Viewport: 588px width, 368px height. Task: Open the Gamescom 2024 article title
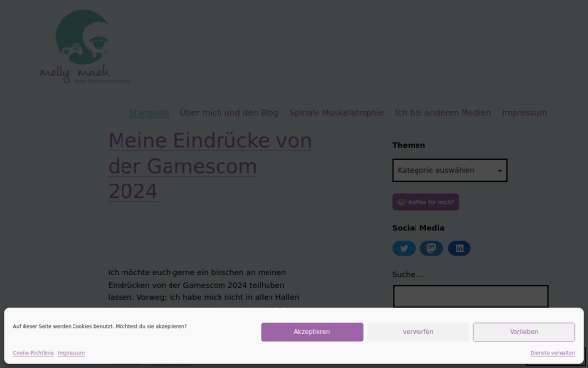[x=210, y=166]
